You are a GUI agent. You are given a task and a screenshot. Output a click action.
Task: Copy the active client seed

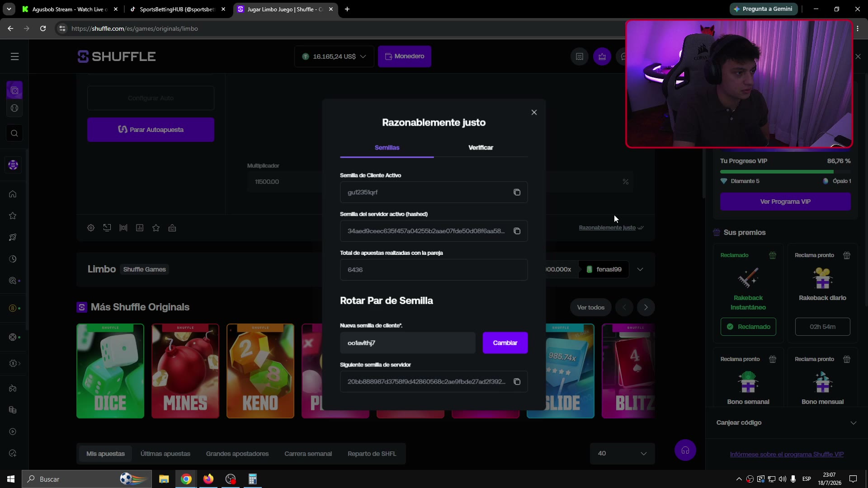click(x=517, y=192)
